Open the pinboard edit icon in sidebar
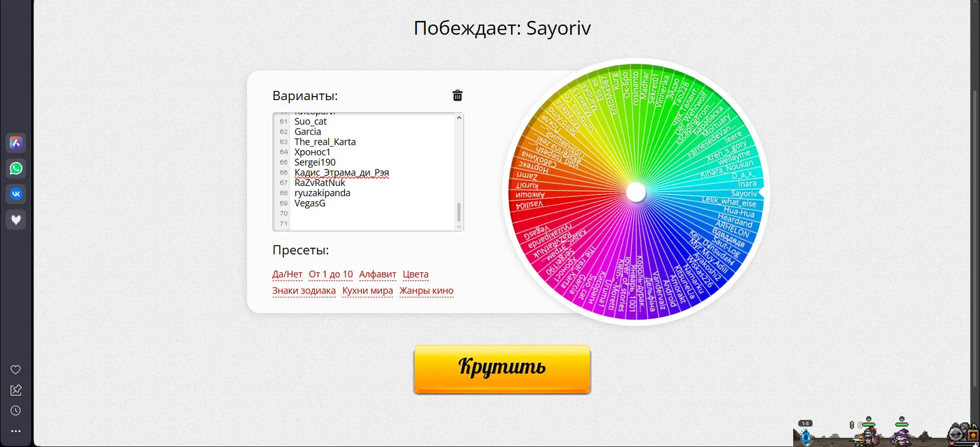Viewport: 980px width, 447px height. (16, 390)
